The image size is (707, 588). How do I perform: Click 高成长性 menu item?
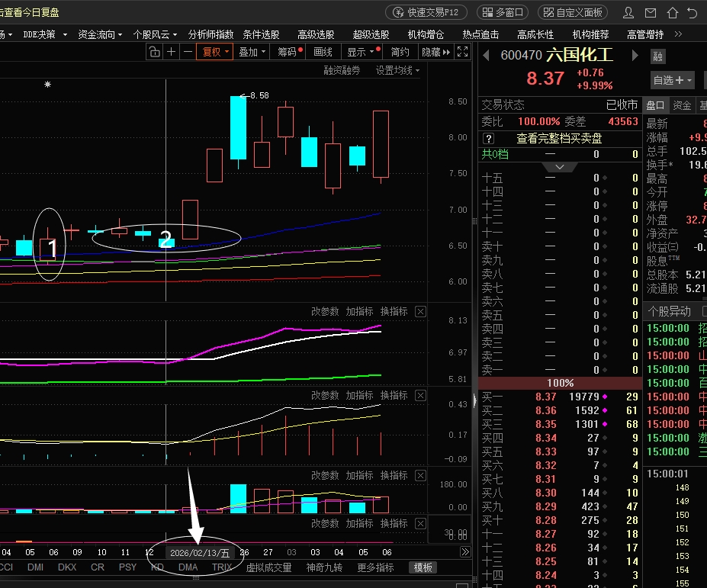point(535,34)
